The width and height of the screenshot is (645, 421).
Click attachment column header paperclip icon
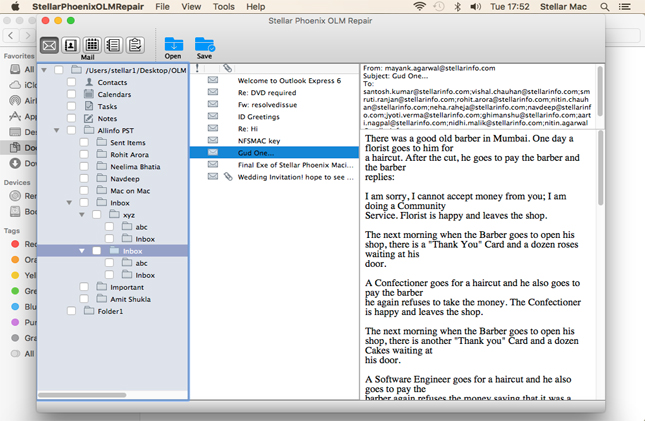[x=227, y=68]
